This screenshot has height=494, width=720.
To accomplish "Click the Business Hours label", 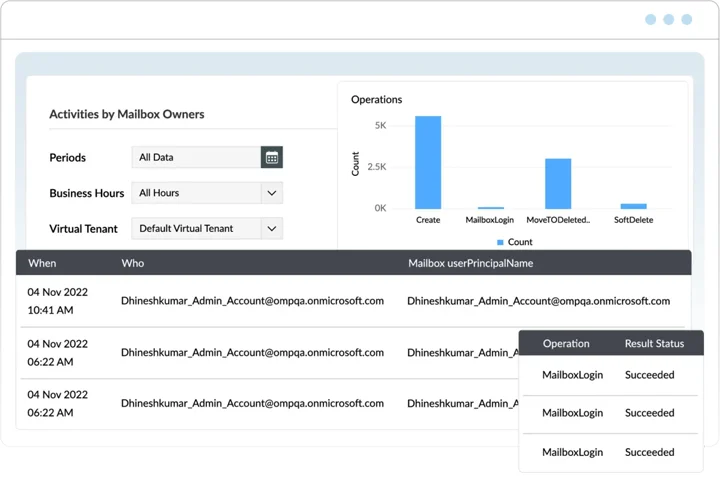I will tap(87, 193).
